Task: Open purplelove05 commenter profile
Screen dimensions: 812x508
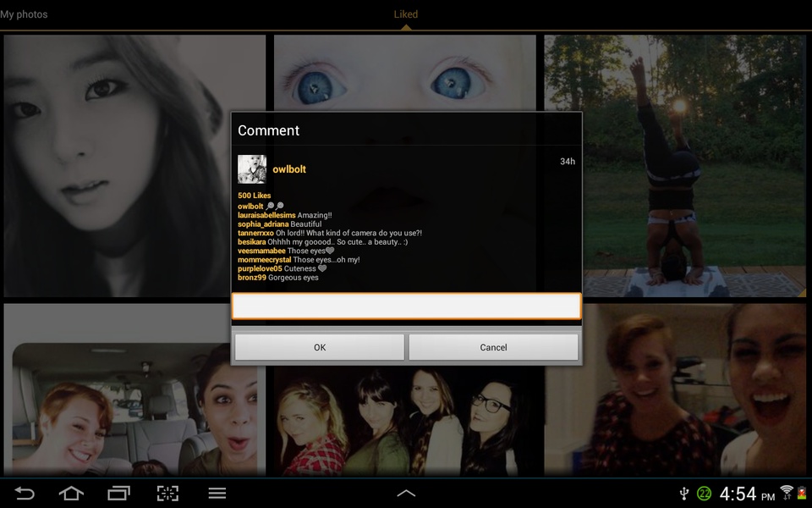Action: 260,268
